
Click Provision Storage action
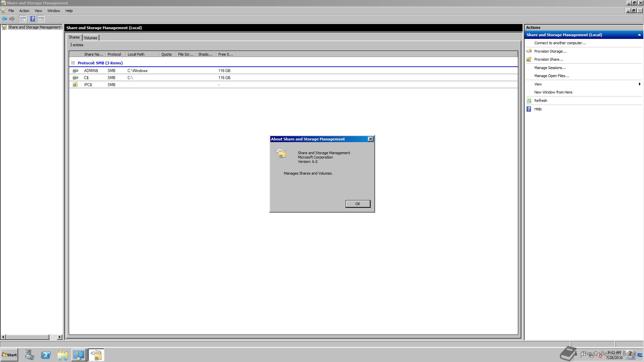tap(550, 51)
